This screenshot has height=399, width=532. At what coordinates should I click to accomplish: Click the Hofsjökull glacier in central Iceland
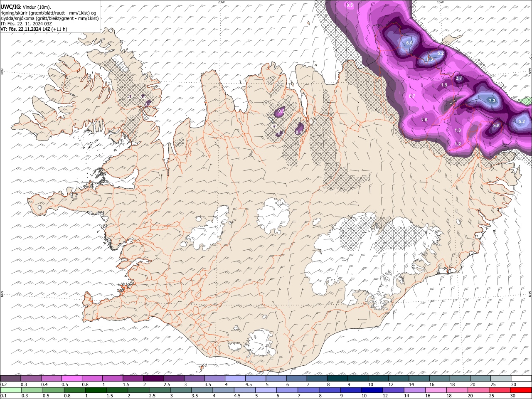point(273,216)
